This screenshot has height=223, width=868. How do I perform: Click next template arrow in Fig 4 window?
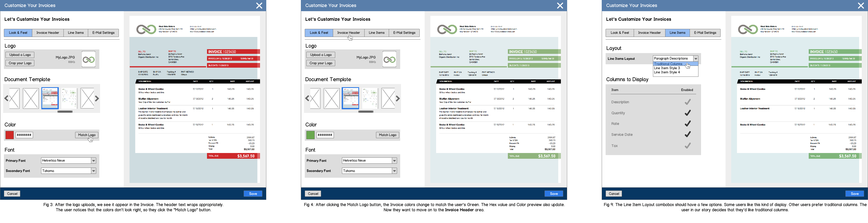tap(398, 99)
